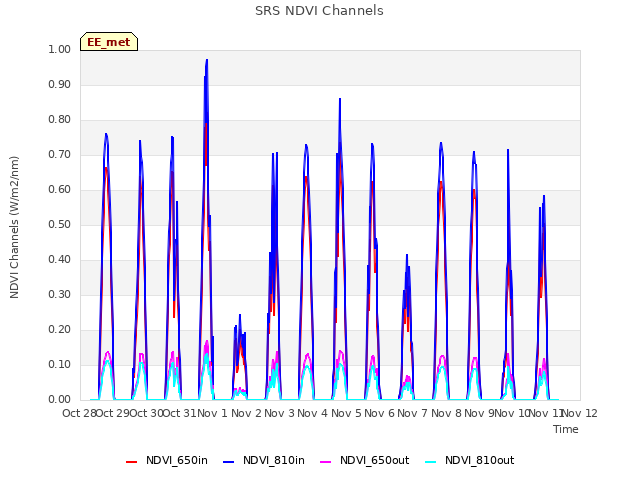The width and height of the screenshot is (640, 480).
Task: Click the Nov 12 x-axis date label
Action: point(580,413)
